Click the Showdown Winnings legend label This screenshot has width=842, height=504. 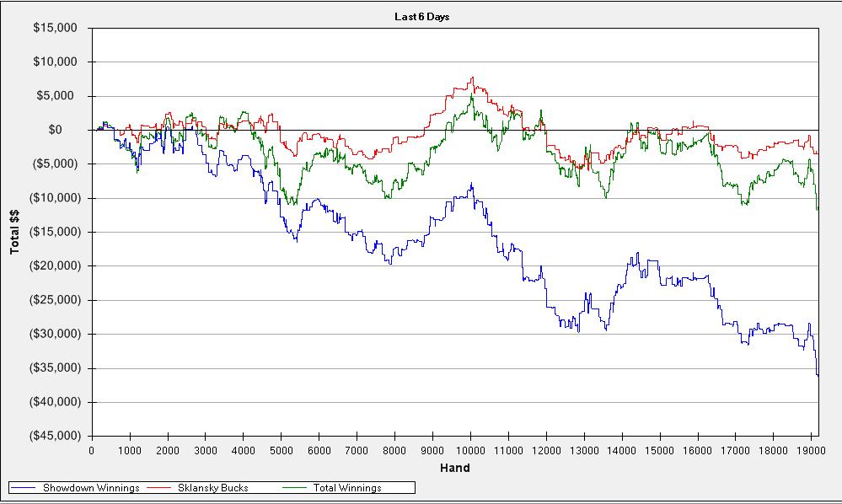91,488
